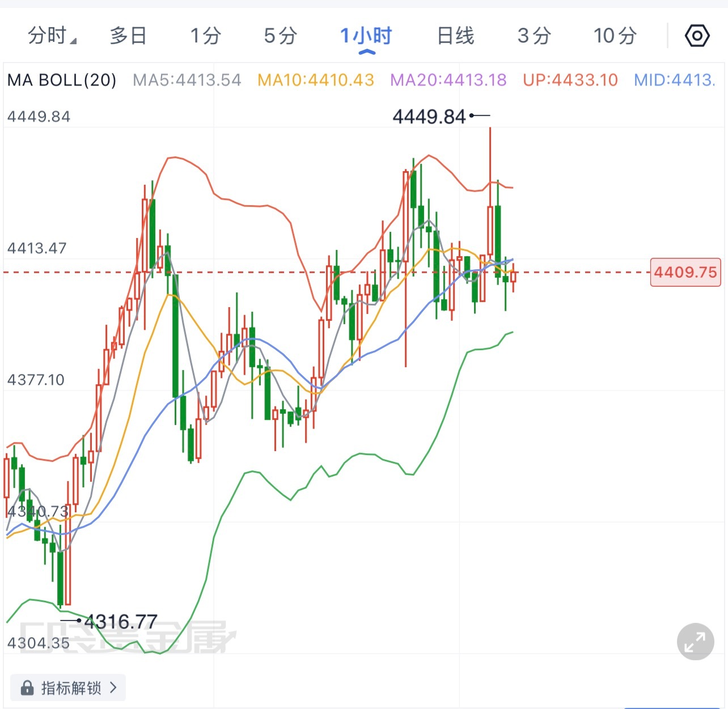The height and width of the screenshot is (709, 728).
Task: Switch to the 1分 interval tab
Action: click(205, 36)
